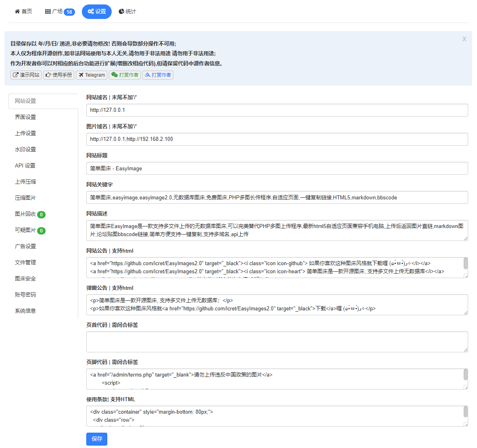Image resolution: width=477 pixels, height=448 pixels.
Task: Click the 网站公告 textarea scrollbar
Action: tap(465, 264)
